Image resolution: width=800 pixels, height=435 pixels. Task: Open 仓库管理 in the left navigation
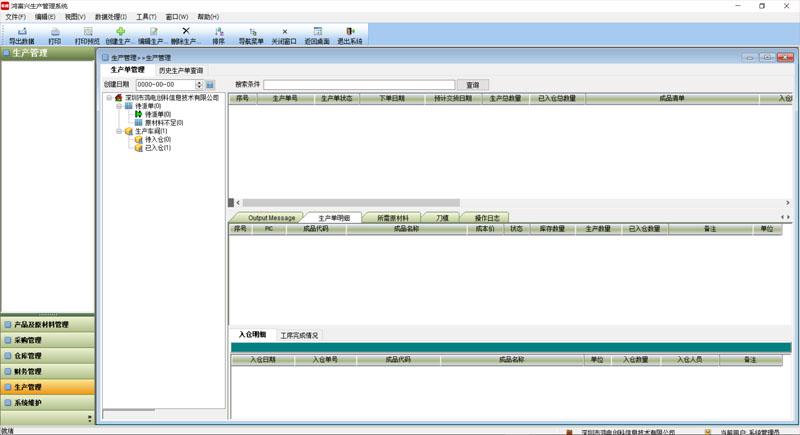(47, 355)
